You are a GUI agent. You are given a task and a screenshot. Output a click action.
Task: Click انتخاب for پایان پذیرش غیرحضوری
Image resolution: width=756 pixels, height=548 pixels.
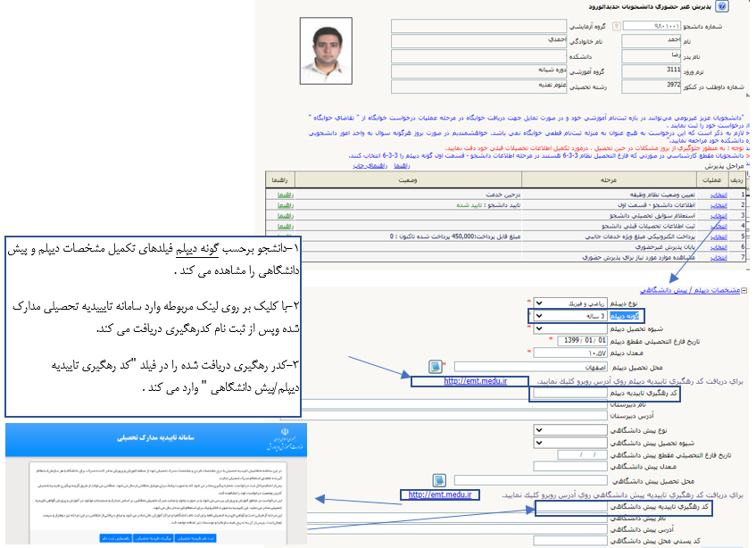click(719, 247)
